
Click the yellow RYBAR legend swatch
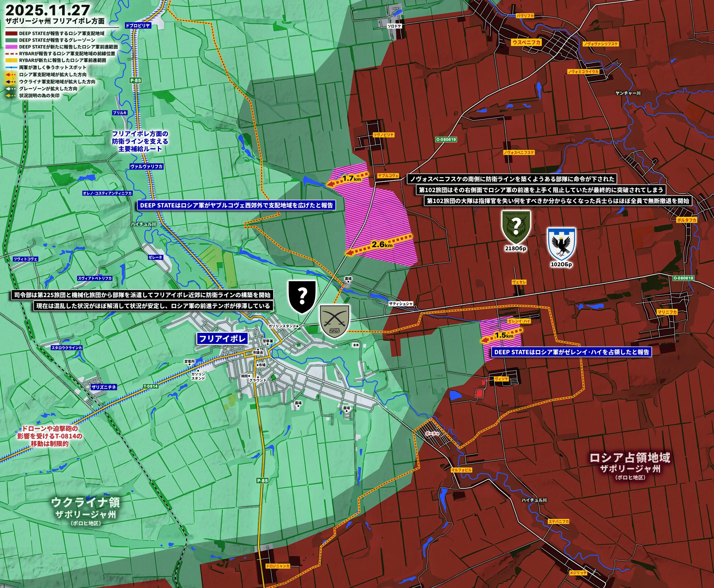point(11,60)
